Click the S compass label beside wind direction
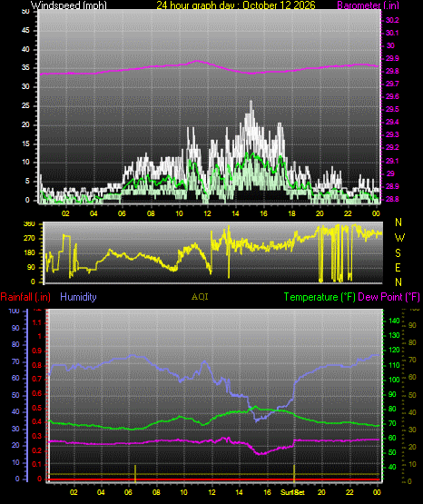 398,253
